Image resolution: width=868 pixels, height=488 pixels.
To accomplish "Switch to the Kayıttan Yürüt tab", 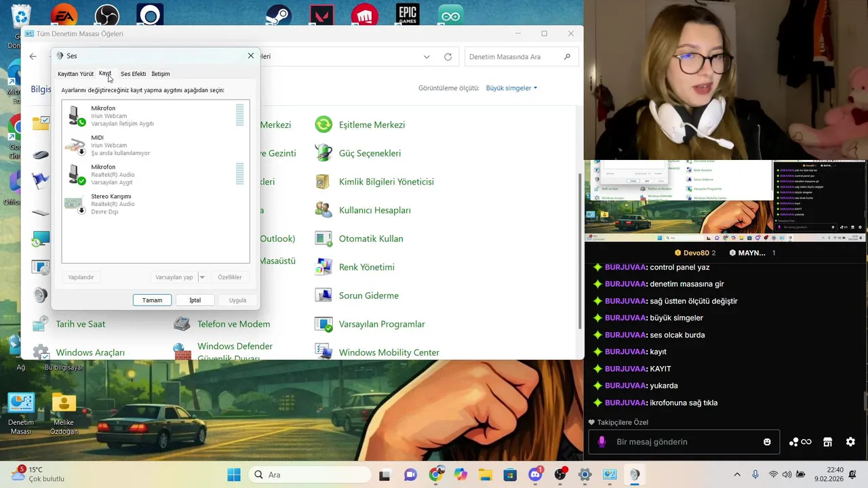I will [x=75, y=73].
